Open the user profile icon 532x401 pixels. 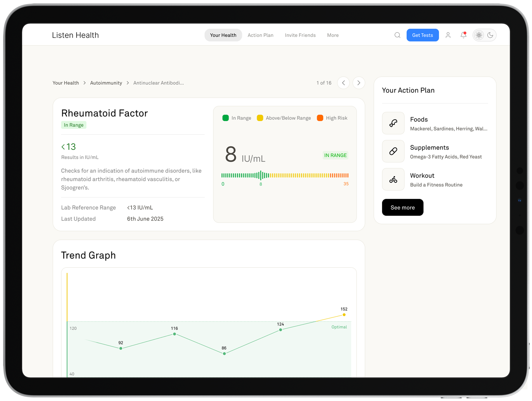coord(448,35)
